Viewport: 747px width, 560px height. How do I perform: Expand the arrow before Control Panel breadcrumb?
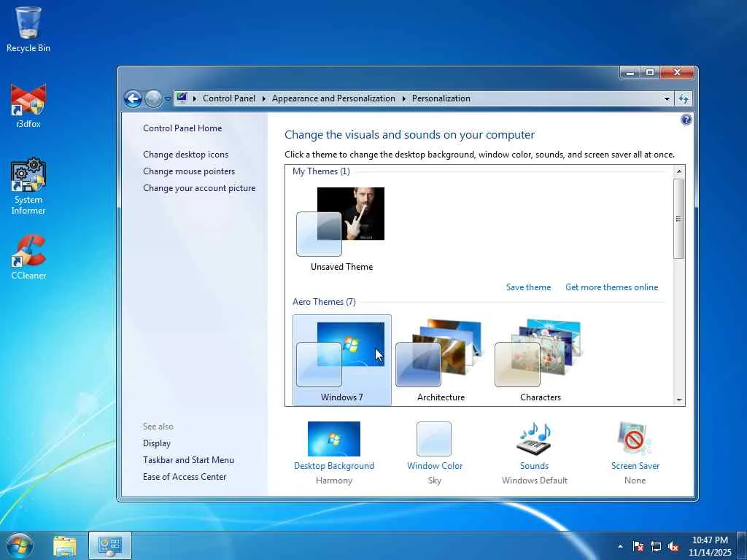194,98
